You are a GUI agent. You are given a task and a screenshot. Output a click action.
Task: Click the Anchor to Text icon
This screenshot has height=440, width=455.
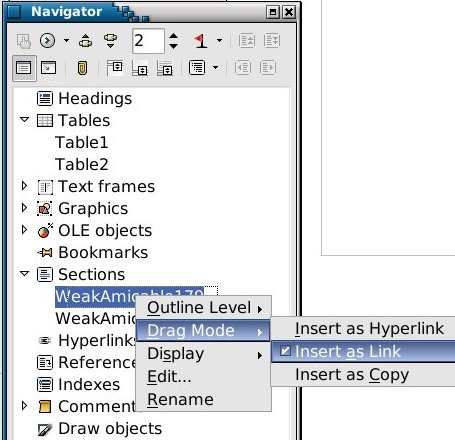[165, 68]
